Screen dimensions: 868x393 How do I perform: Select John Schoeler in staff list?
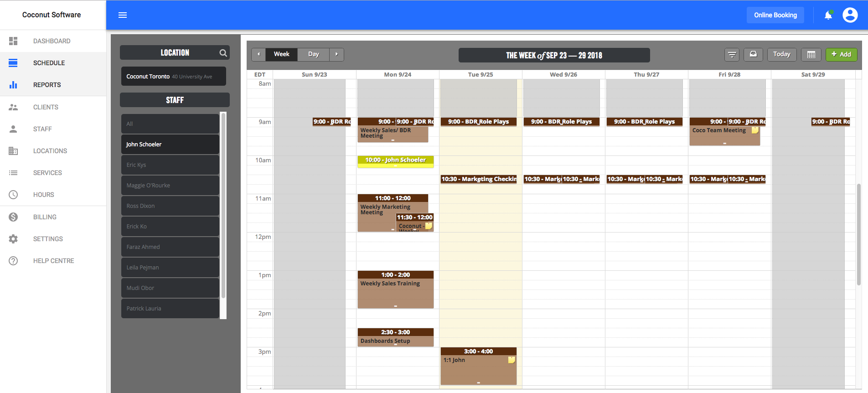pyautogui.click(x=170, y=144)
